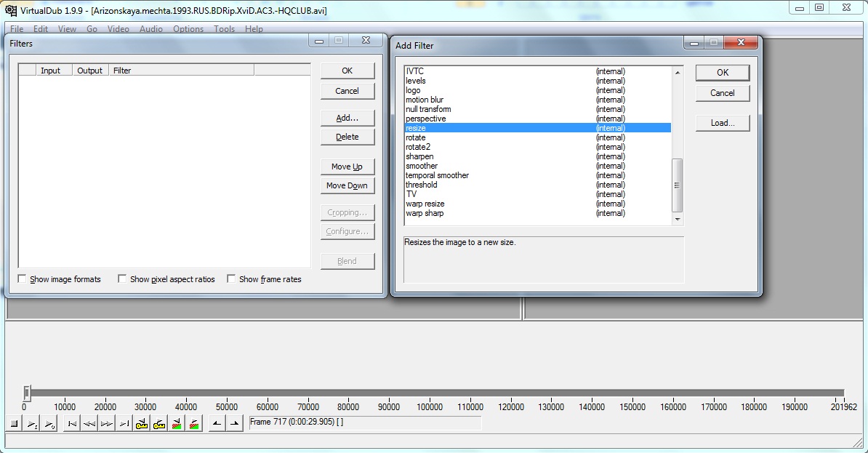Screen dimensions: 868x453
Task: Confirm Add Filter dialog with OK
Action: tap(722, 73)
